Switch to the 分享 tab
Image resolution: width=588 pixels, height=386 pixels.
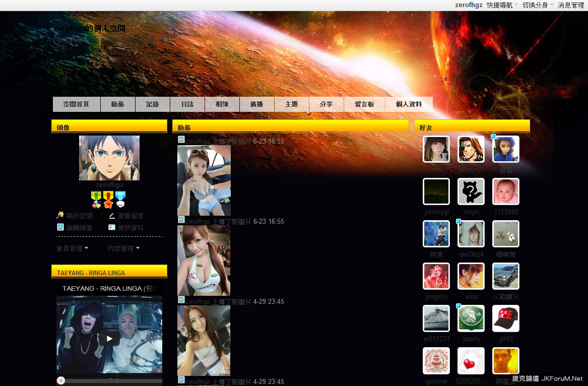point(326,104)
